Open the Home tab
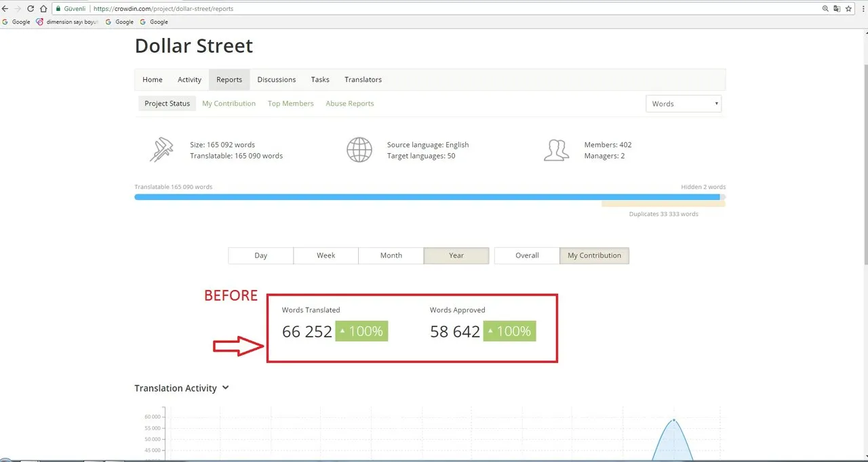This screenshot has height=462, width=868. pyautogui.click(x=153, y=79)
